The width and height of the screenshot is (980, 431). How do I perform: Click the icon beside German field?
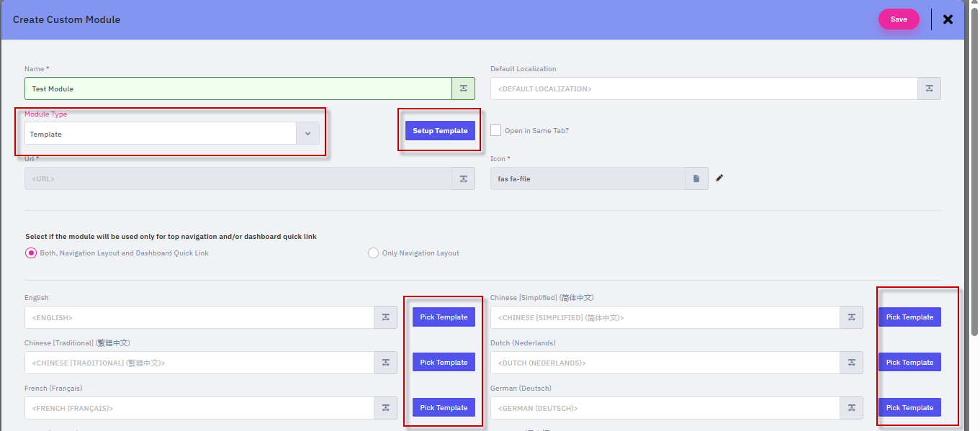coord(851,408)
